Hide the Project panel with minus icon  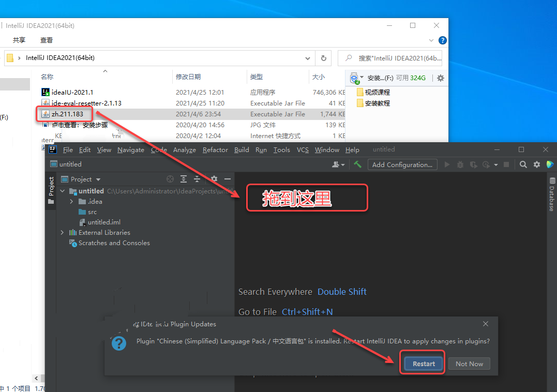point(228,179)
